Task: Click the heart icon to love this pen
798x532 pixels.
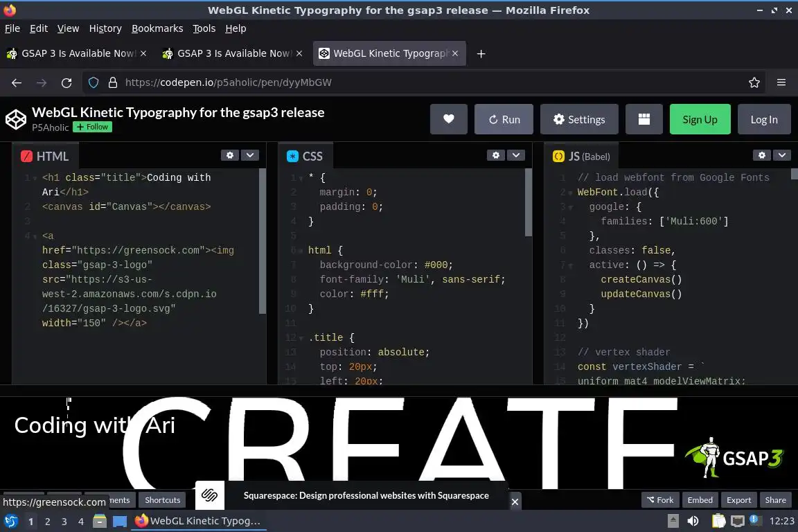Action: pos(448,119)
